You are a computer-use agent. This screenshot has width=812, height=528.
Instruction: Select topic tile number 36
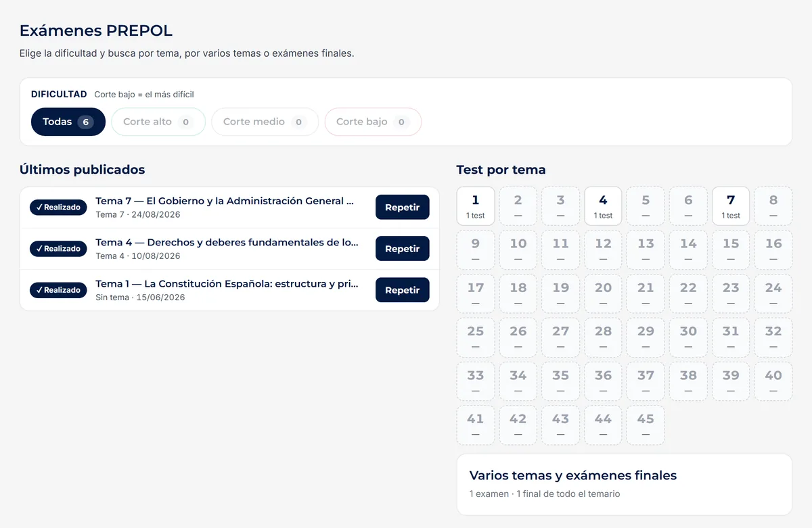tap(603, 382)
